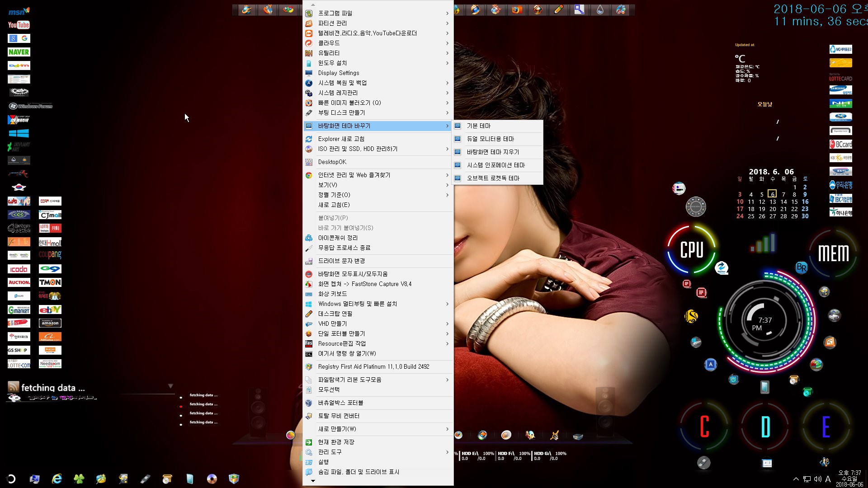Viewport: 868px width, 488px height.
Task: Choose 바탕화면 테마 지우기
Action: click(498, 152)
